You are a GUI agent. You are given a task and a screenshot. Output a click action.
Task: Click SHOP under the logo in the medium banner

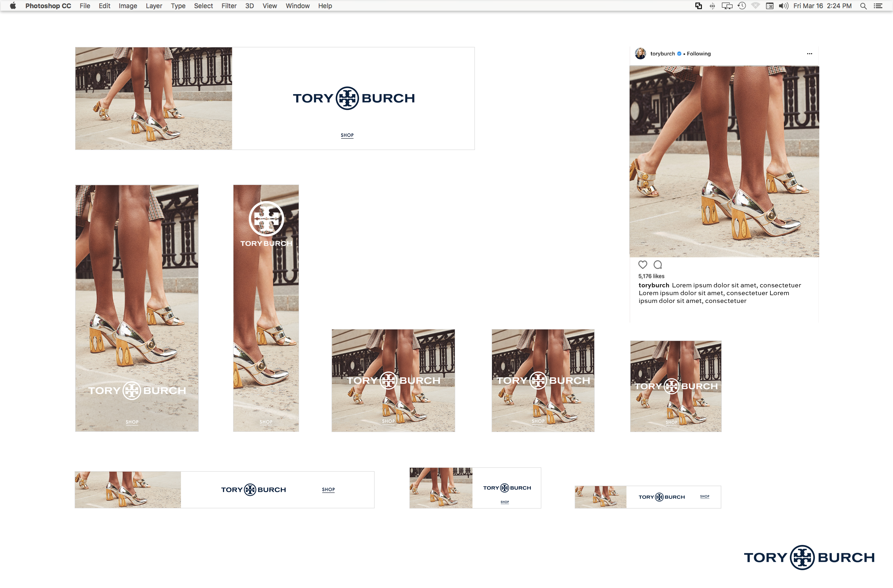click(505, 502)
